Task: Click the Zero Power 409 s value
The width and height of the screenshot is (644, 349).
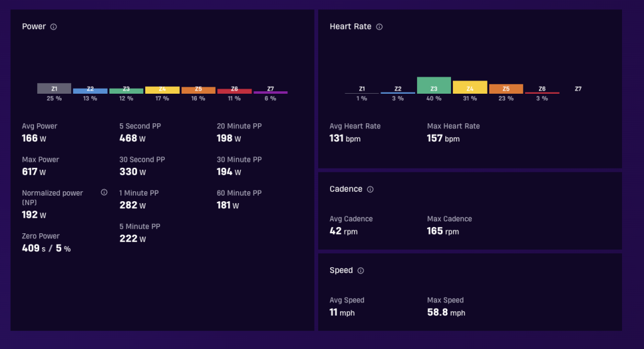Action: 34,248
